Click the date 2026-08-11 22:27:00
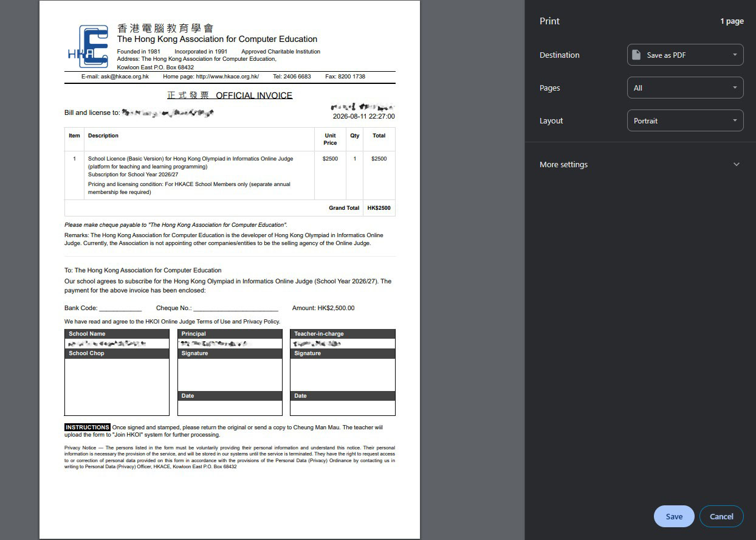 coord(363,116)
